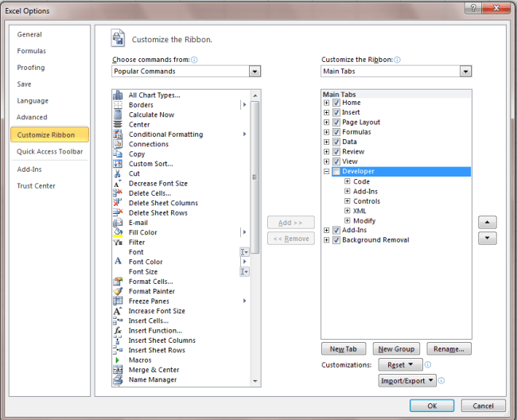This screenshot has width=517, height=420.
Task: Expand the Code group under Developer
Action: point(348,181)
